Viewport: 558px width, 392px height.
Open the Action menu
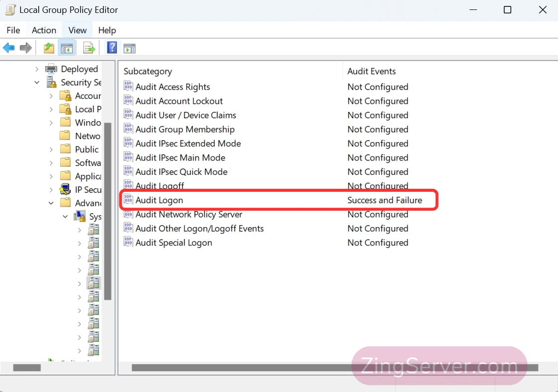[x=44, y=30]
